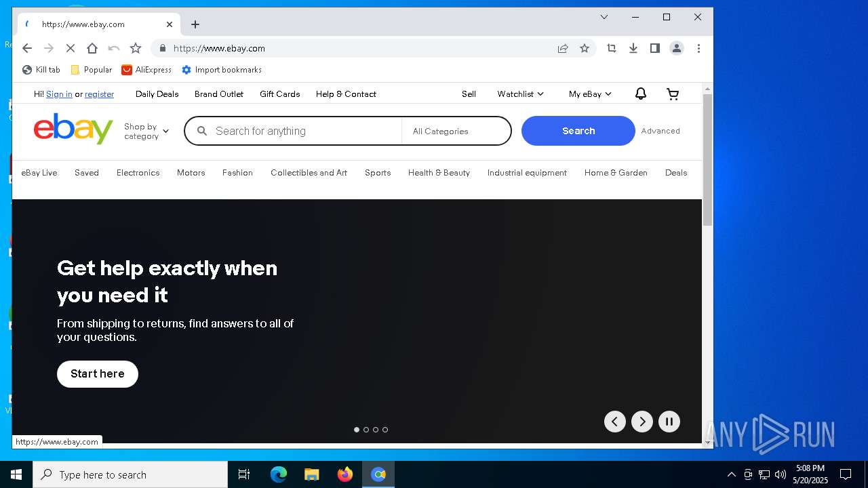
Task: Click the undo arrow in the toolbar
Action: 114,48
